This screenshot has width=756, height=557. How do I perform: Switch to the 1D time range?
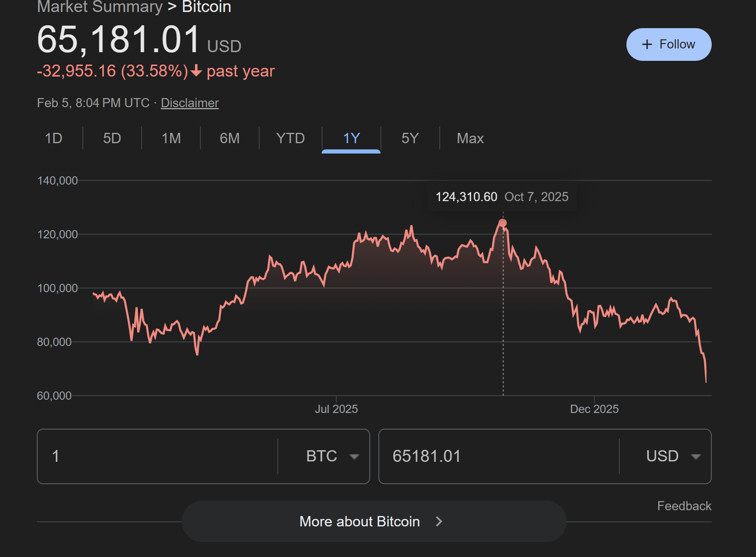pos(53,138)
